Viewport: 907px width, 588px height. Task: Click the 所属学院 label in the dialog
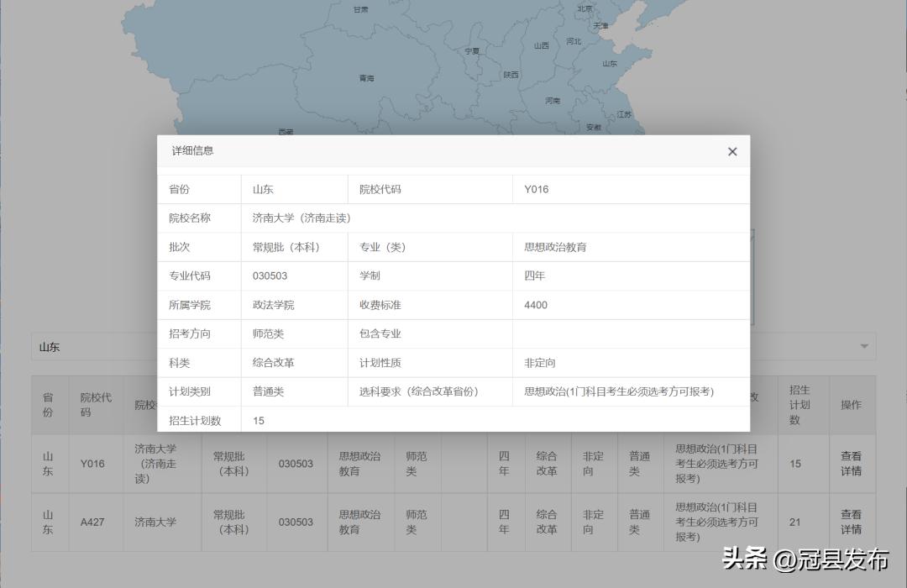pyautogui.click(x=190, y=305)
